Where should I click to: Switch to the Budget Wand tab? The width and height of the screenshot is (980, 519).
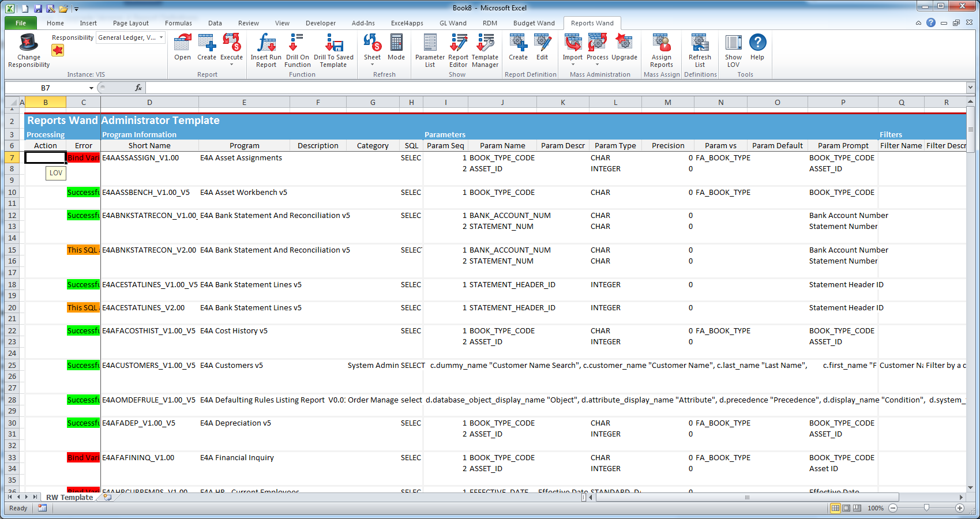click(534, 23)
